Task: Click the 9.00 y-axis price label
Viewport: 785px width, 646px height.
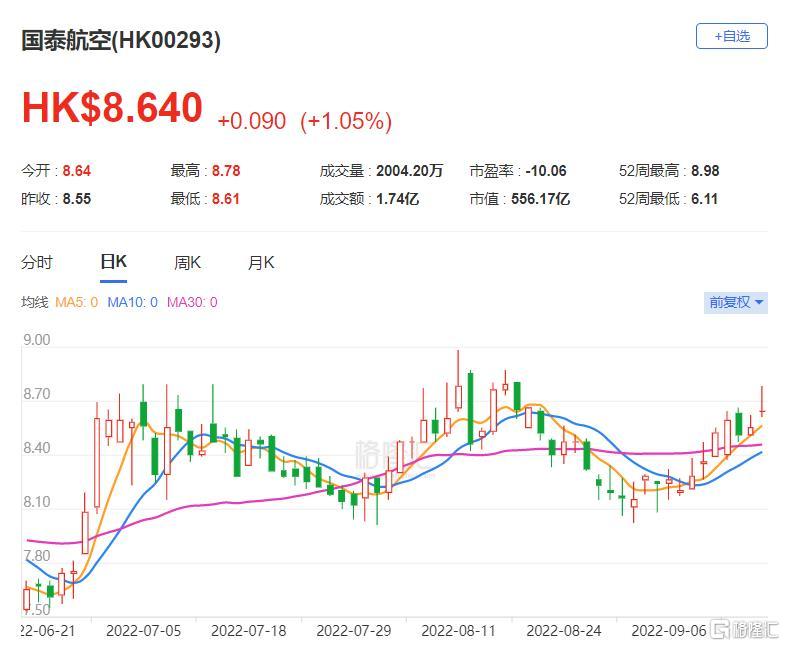Action: coord(36,340)
